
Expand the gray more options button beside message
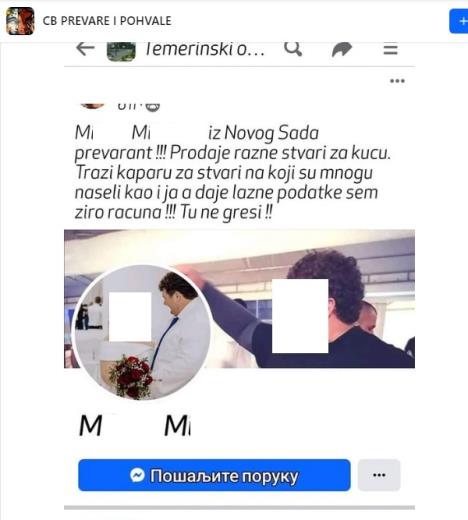[x=379, y=475]
